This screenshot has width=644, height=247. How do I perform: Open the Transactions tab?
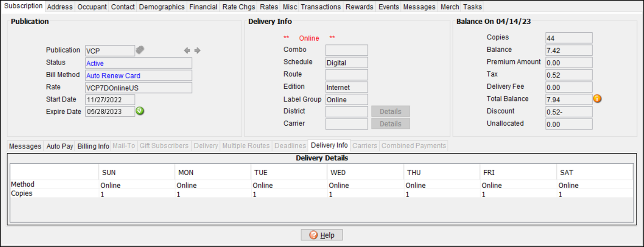[321, 7]
